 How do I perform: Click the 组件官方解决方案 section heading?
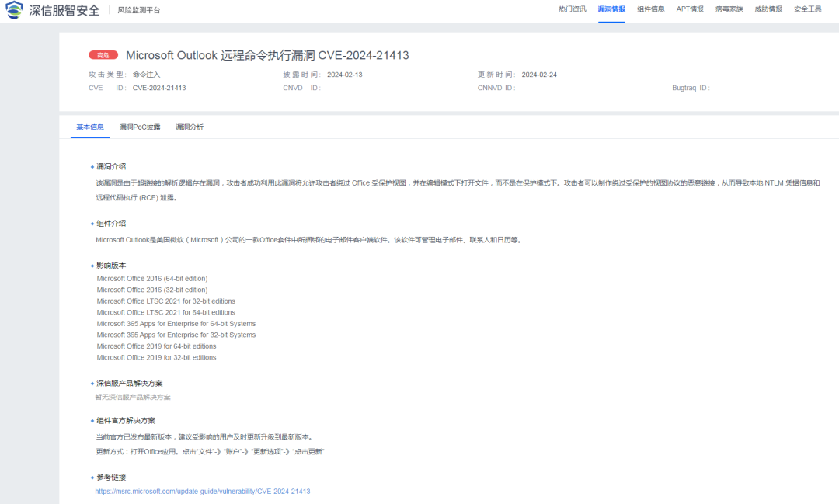(x=126, y=421)
